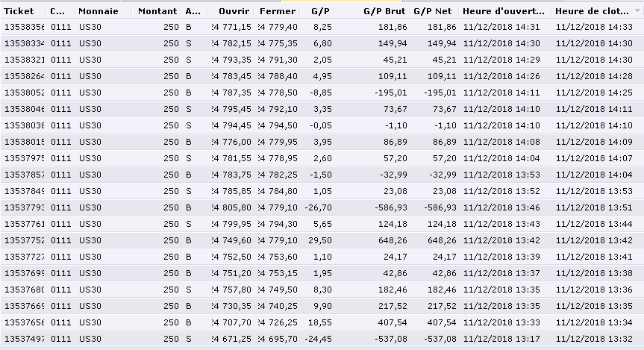Select the G/P Brut cell showing 648,26
The height and width of the screenshot is (350, 644).
coord(392,240)
